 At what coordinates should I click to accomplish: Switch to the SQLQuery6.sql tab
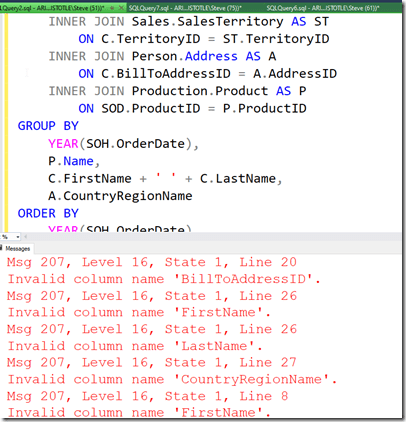pos(322,8)
